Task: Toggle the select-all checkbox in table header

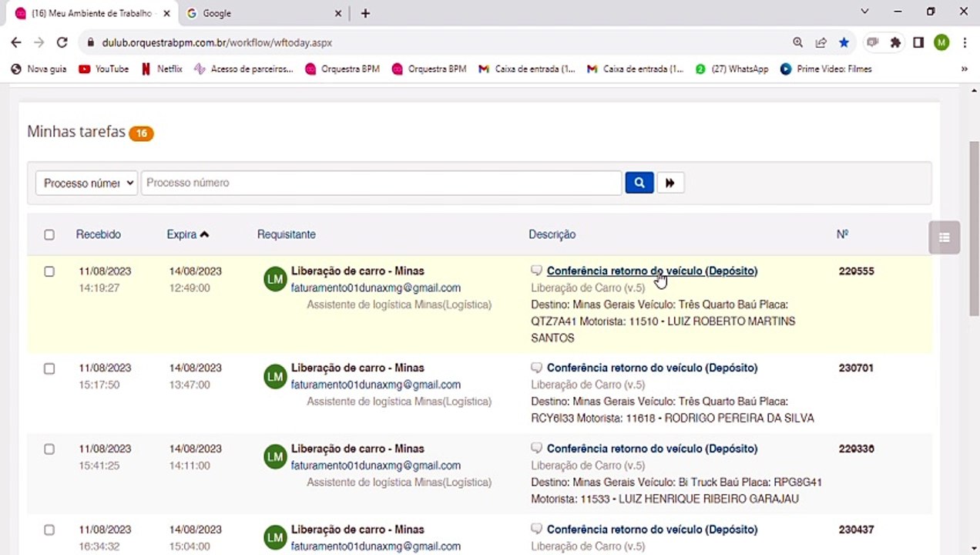Action: pos(49,234)
